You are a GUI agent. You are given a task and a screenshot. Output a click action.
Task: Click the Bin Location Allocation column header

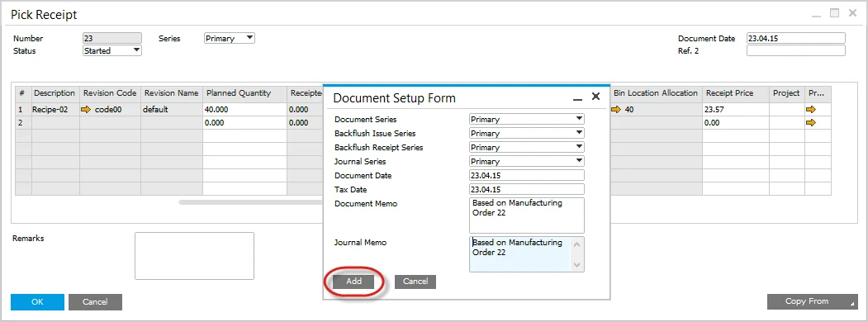pos(656,93)
